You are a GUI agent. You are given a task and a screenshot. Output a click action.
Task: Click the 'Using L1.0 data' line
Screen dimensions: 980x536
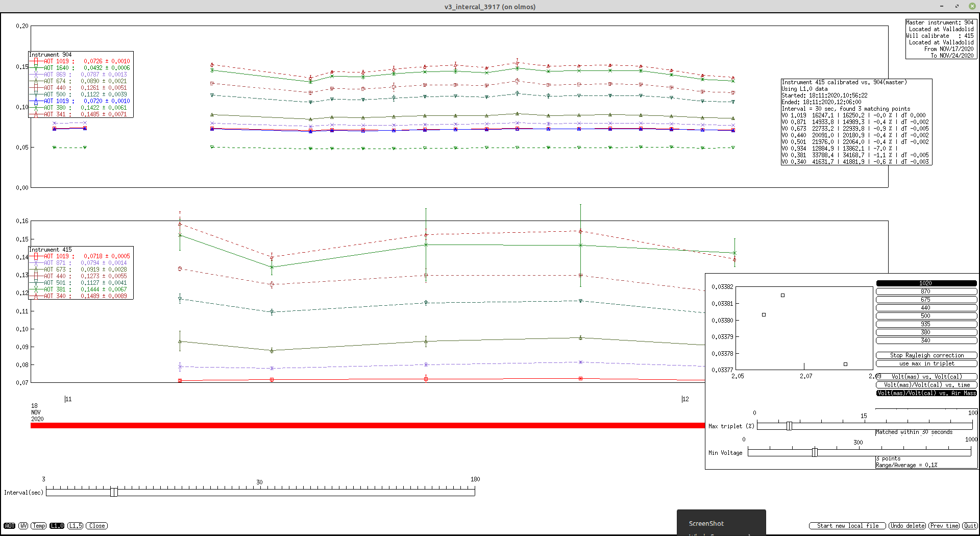tap(804, 89)
